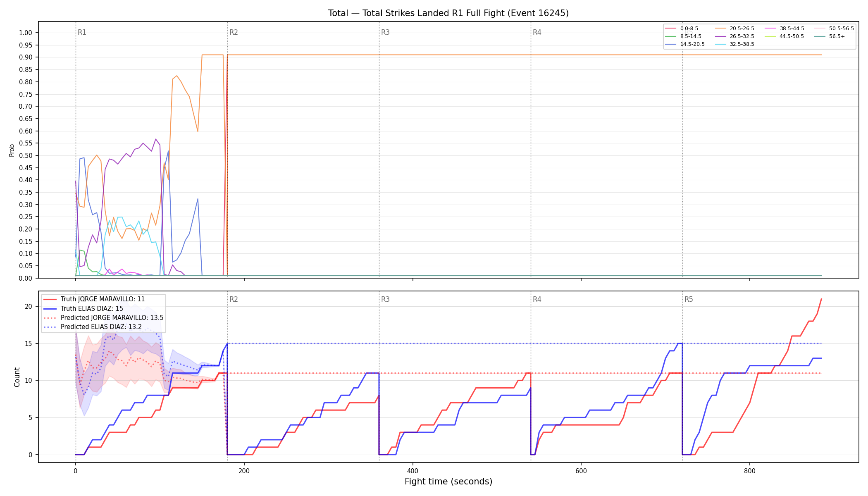
Task: Click the 0.25 probability tick label
Action: coord(25,217)
